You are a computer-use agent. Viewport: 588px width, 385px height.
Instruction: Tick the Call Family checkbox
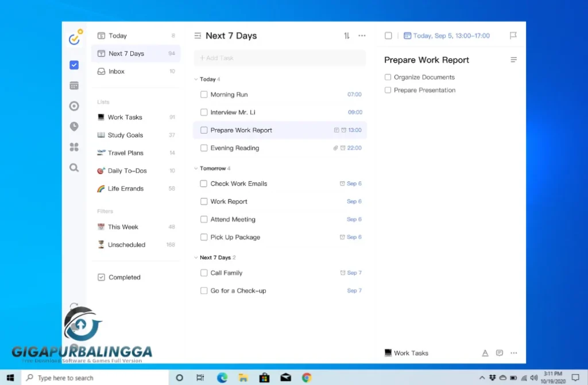(x=204, y=273)
